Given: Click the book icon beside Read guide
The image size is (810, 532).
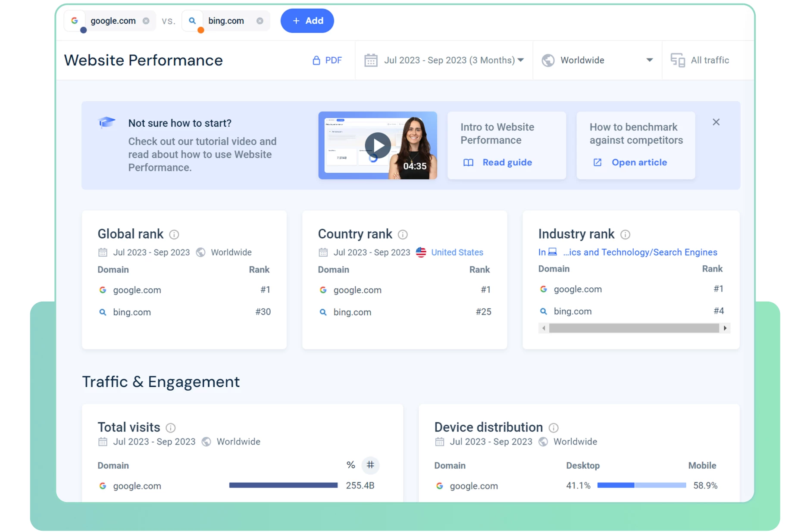Looking at the screenshot, I should pyautogui.click(x=468, y=162).
